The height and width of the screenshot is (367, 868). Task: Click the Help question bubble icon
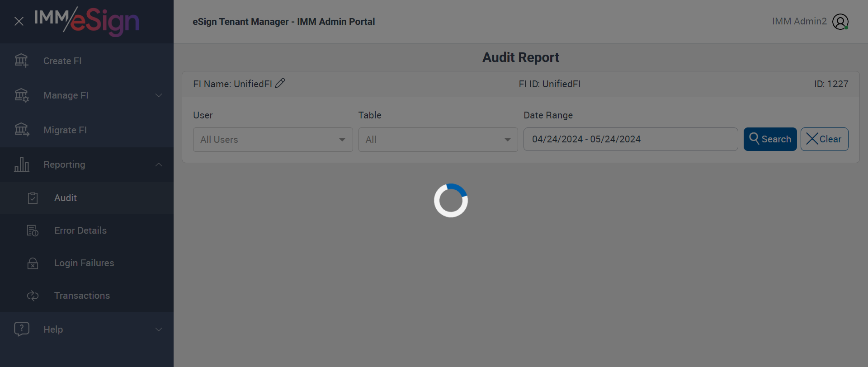(x=21, y=329)
